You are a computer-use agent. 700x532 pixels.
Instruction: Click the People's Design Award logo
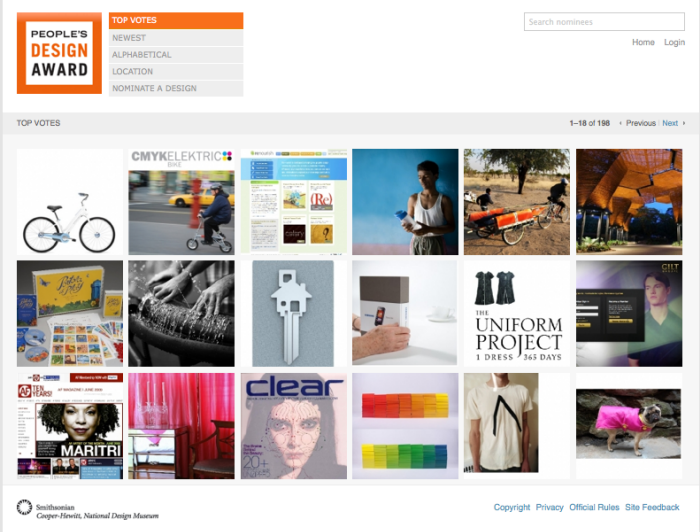coord(59,53)
